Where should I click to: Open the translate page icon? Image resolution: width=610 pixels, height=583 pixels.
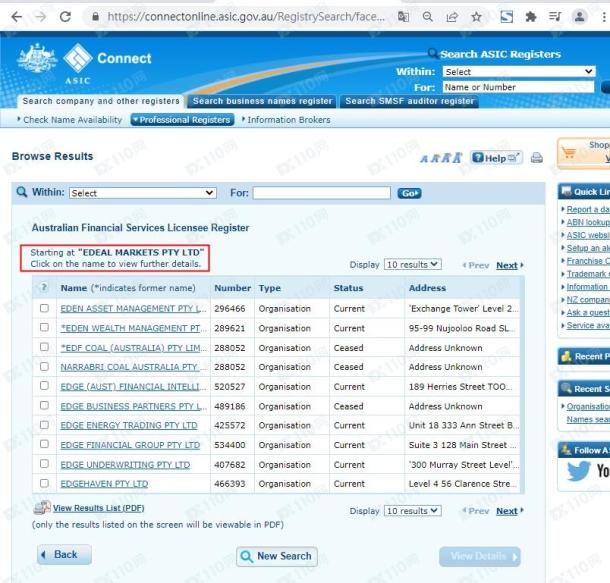click(403, 17)
